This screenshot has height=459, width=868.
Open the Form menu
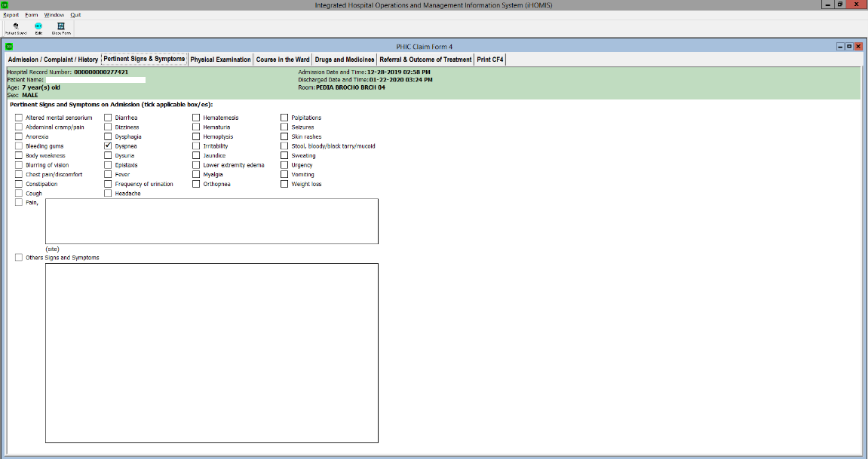pyautogui.click(x=32, y=15)
